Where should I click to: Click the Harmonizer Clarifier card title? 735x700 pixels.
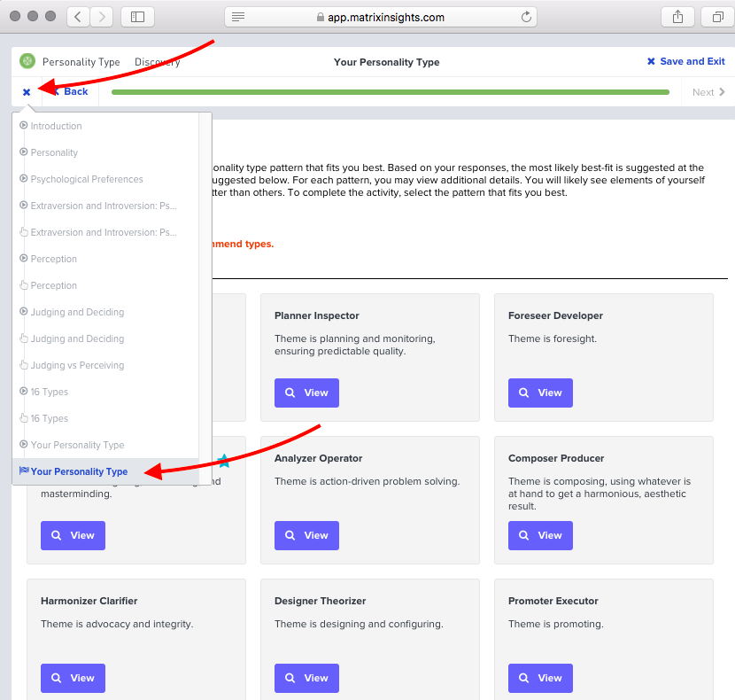tap(89, 601)
